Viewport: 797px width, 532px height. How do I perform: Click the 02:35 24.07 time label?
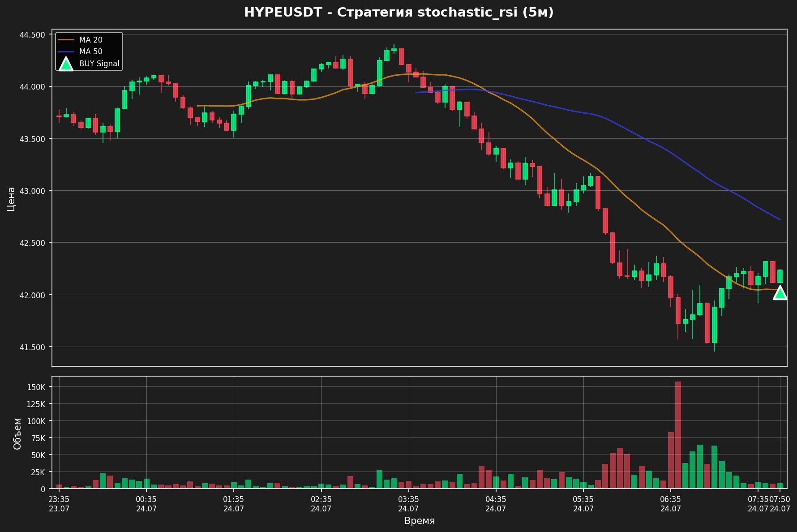(321, 504)
